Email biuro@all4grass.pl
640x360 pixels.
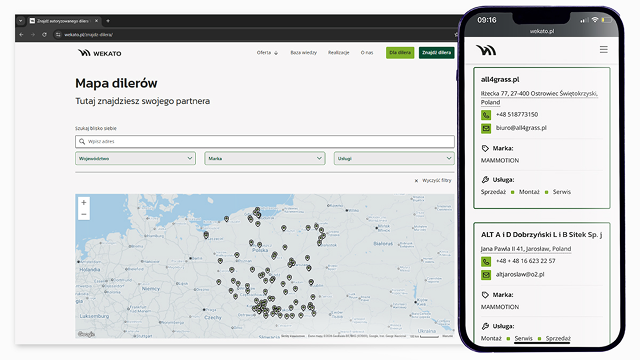pyautogui.click(x=521, y=128)
